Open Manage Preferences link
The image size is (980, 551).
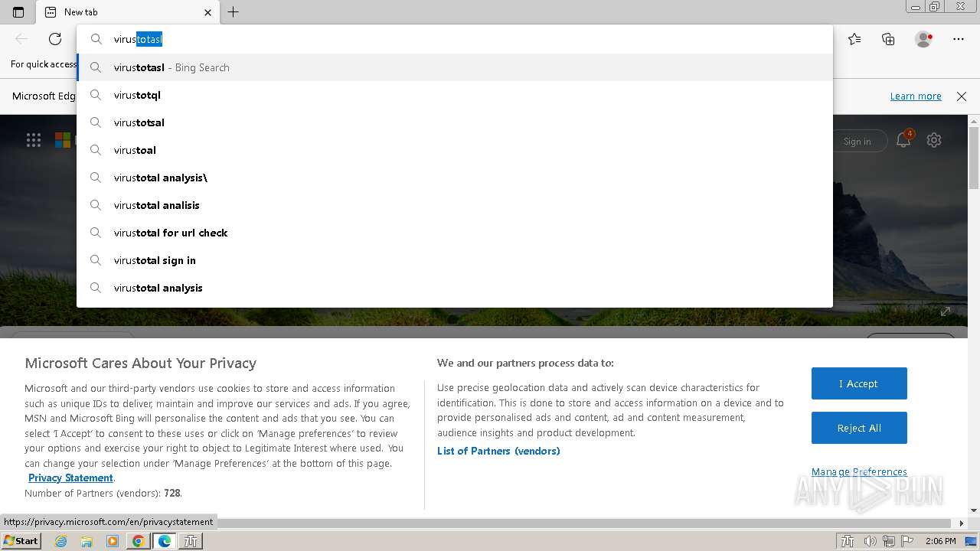pyautogui.click(x=859, y=471)
